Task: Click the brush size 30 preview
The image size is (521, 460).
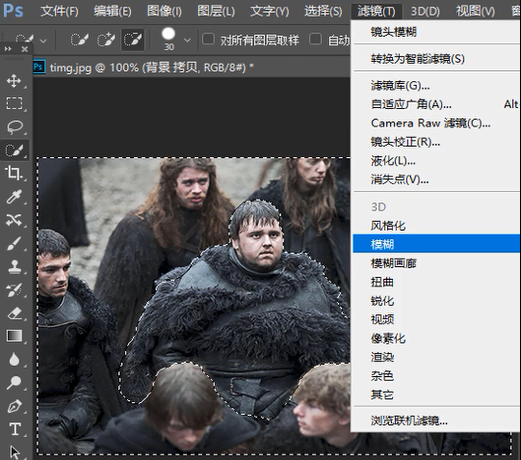Action: click(x=169, y=38)
